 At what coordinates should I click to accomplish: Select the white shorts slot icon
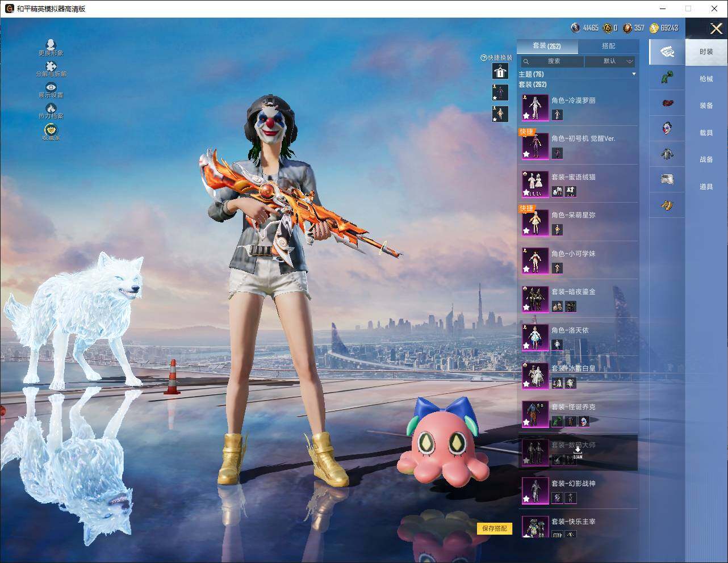[667, 179]
